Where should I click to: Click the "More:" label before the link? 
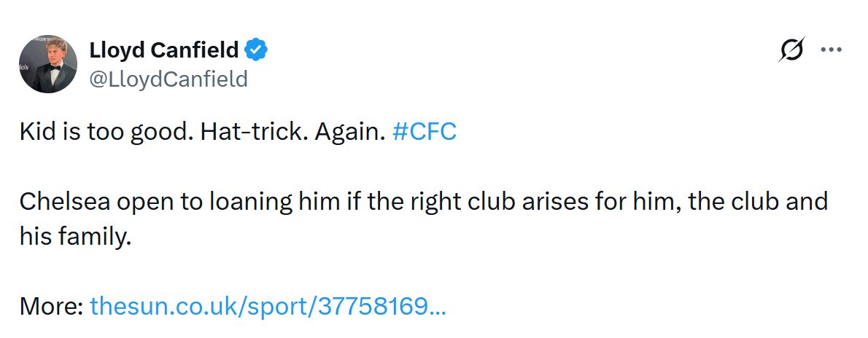[x=51, y=306]
